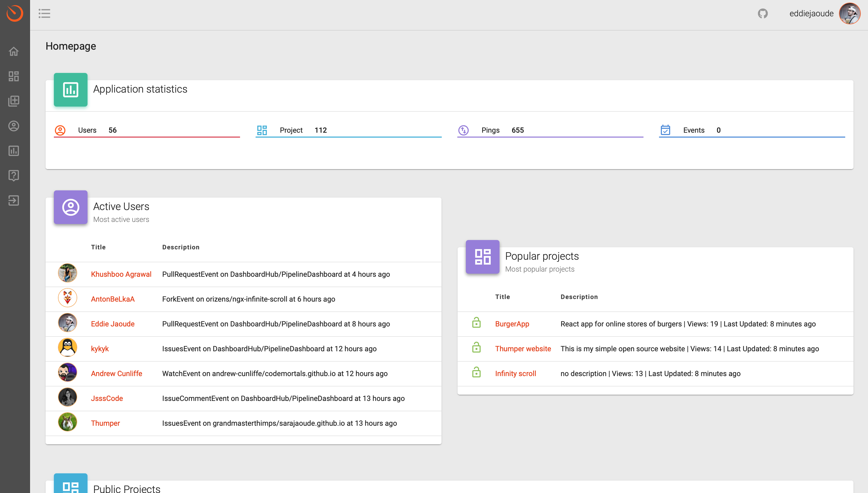Open Help via the question-mark icon
Image resolution: width=868 pixels, height=493 pixels.
coord(13,176)
